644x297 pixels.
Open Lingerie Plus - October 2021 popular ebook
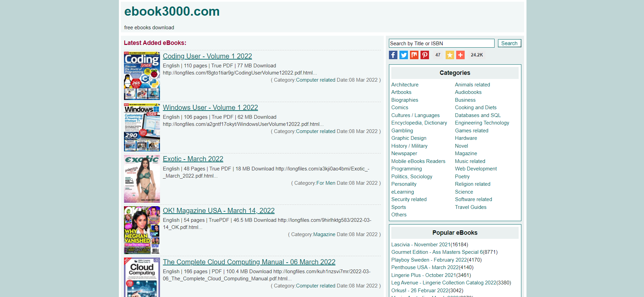(x=423, y=275)
